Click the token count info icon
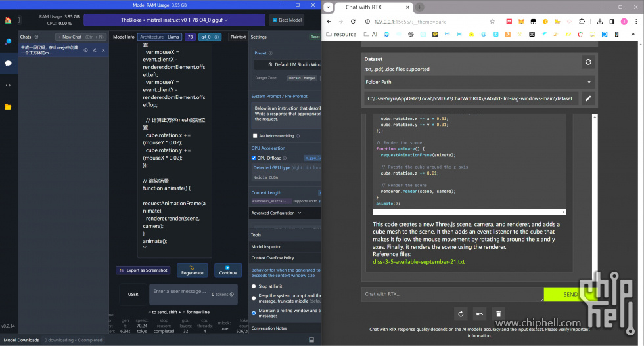 (232, 294)
